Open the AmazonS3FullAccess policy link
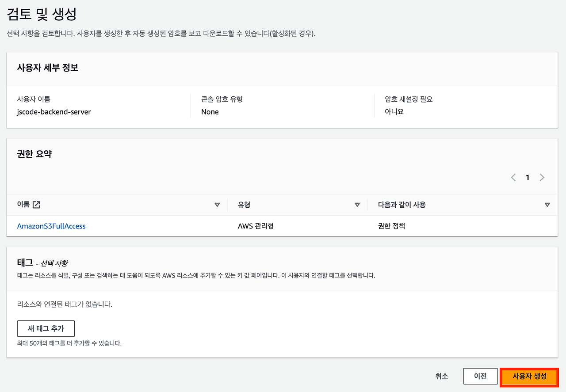The height and width of the screenshot is (392, 566). (51, 226)
